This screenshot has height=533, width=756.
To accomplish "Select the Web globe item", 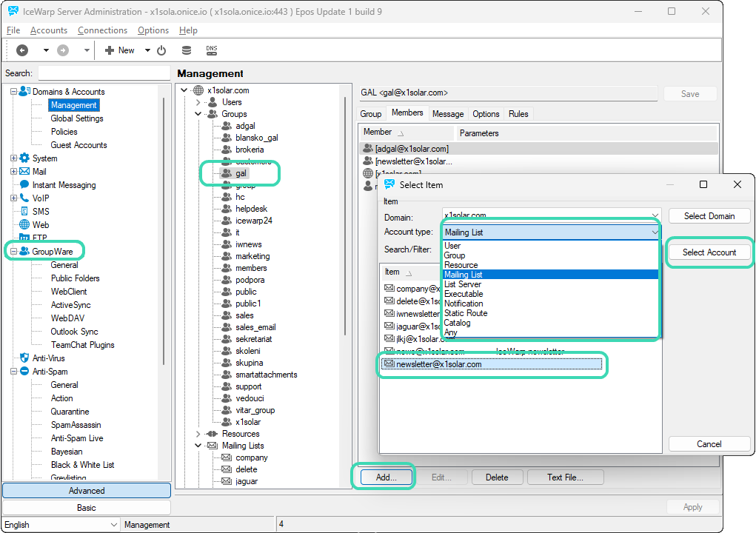I will click(x=34, y=224).
